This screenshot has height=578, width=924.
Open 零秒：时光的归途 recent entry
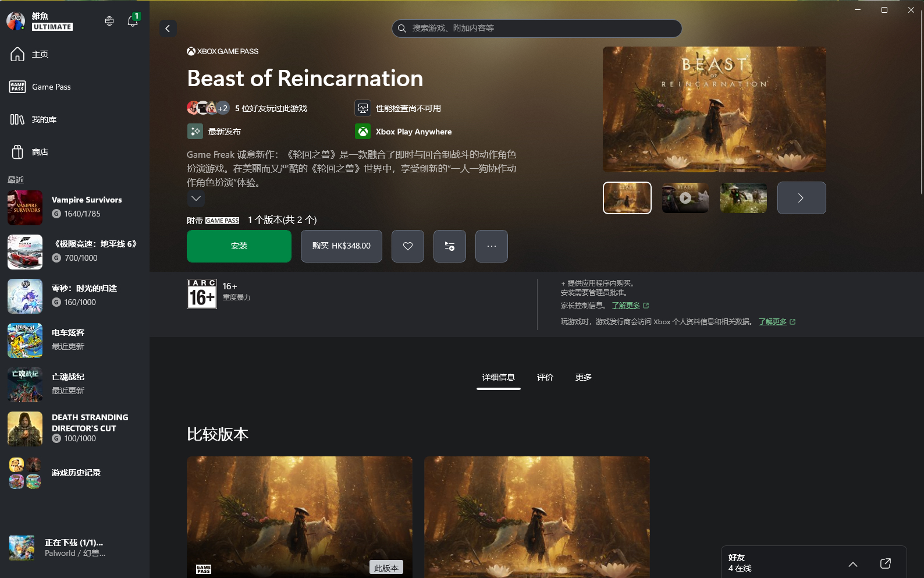click(x=74, y=296)
